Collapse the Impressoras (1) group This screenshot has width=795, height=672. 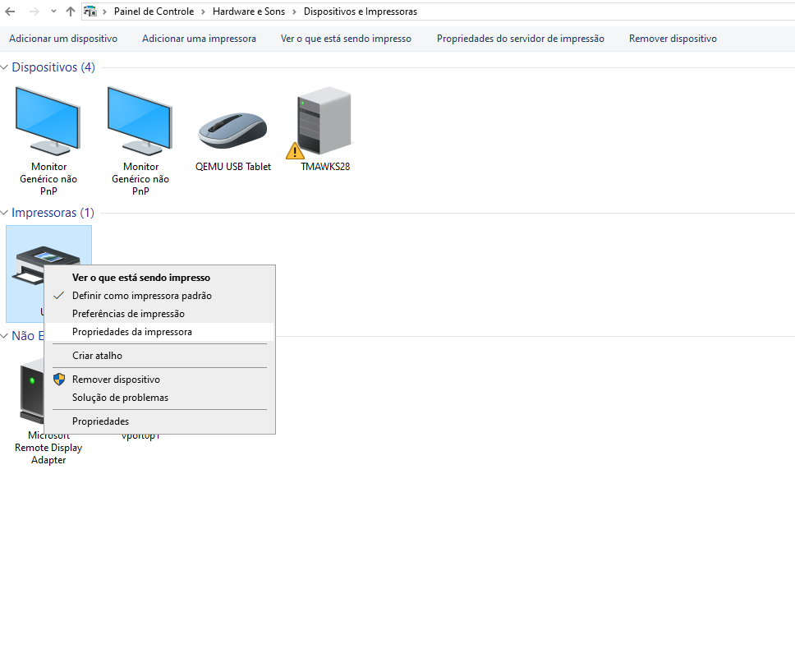5,213
